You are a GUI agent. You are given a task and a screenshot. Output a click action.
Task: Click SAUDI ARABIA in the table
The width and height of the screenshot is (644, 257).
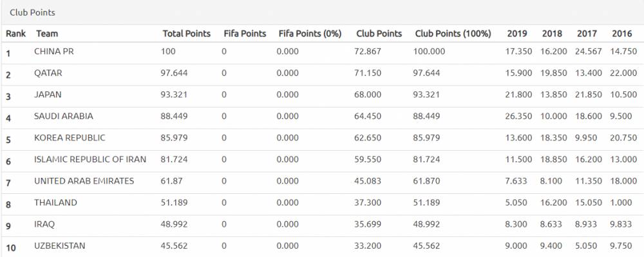[x=64, y=116]
